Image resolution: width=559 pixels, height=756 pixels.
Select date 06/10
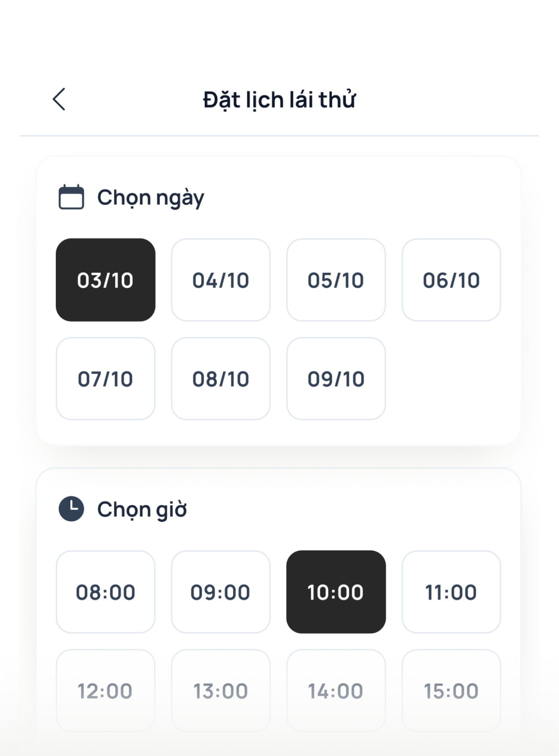(x=451, y=280)
